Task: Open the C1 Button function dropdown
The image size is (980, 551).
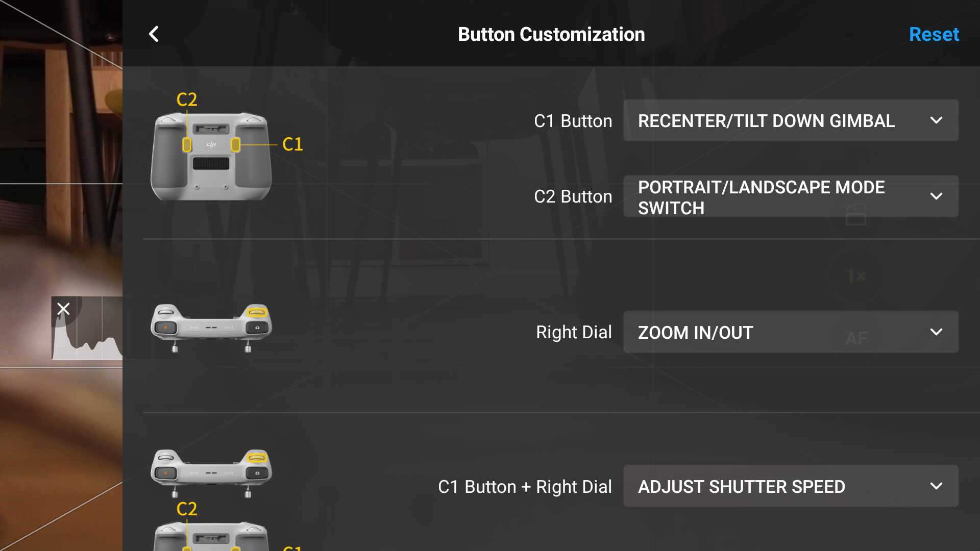Action: pyautogui.click(x=791, y=120)
